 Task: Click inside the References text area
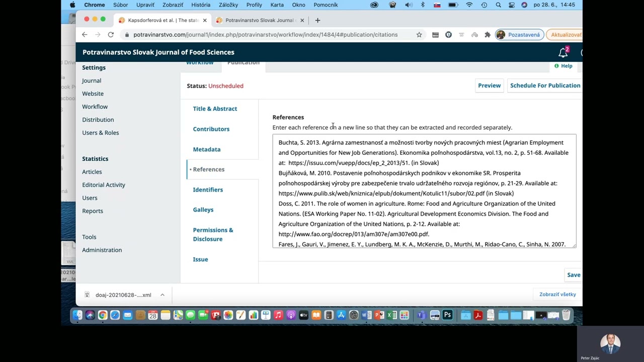coord(424,191)
